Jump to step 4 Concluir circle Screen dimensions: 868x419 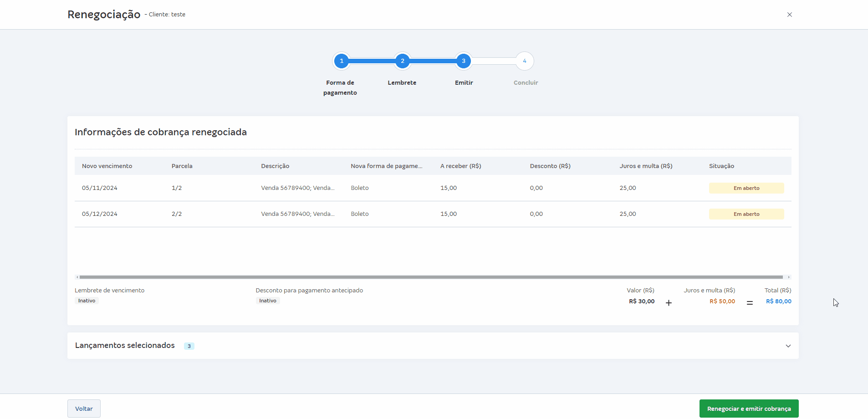524,61
